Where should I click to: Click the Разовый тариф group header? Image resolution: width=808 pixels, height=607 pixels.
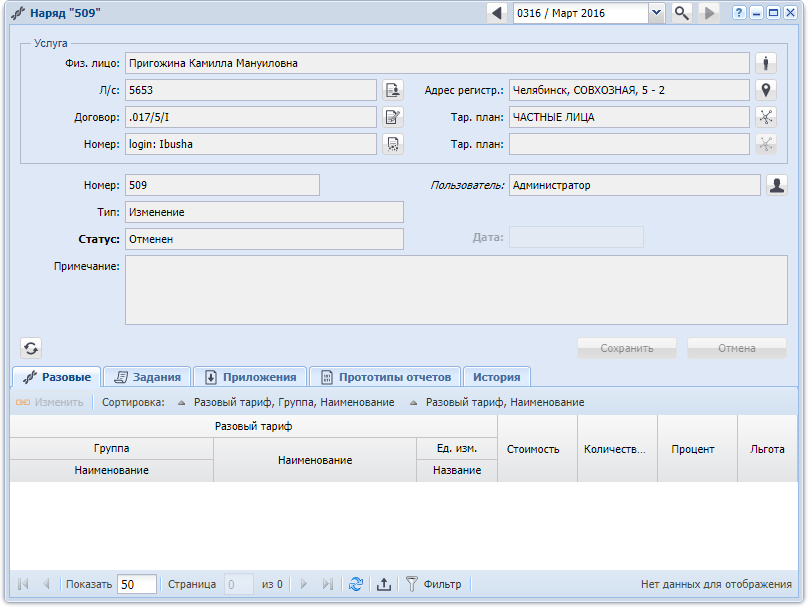(254, 426)
